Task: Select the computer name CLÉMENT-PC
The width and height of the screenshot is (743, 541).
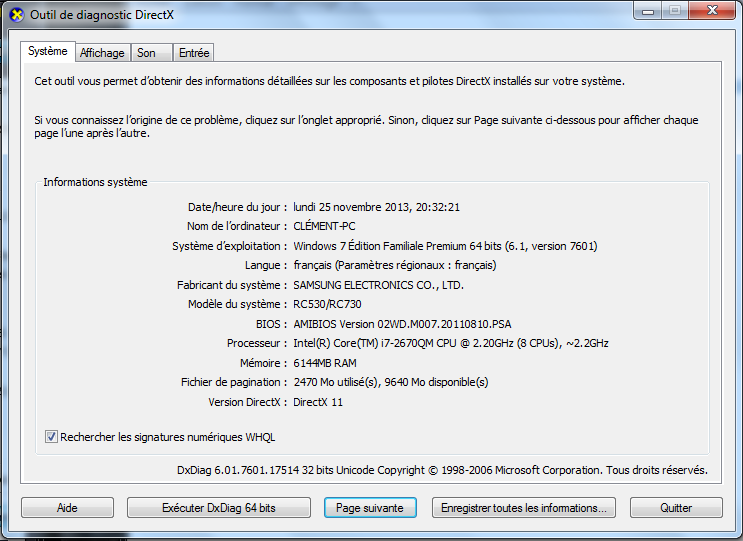Action: tap(324, 226)
